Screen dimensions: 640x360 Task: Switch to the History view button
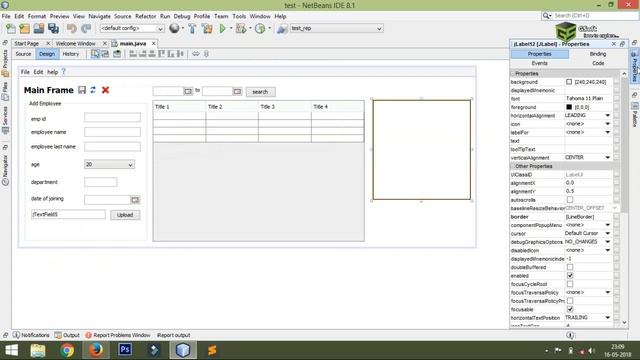71,54
